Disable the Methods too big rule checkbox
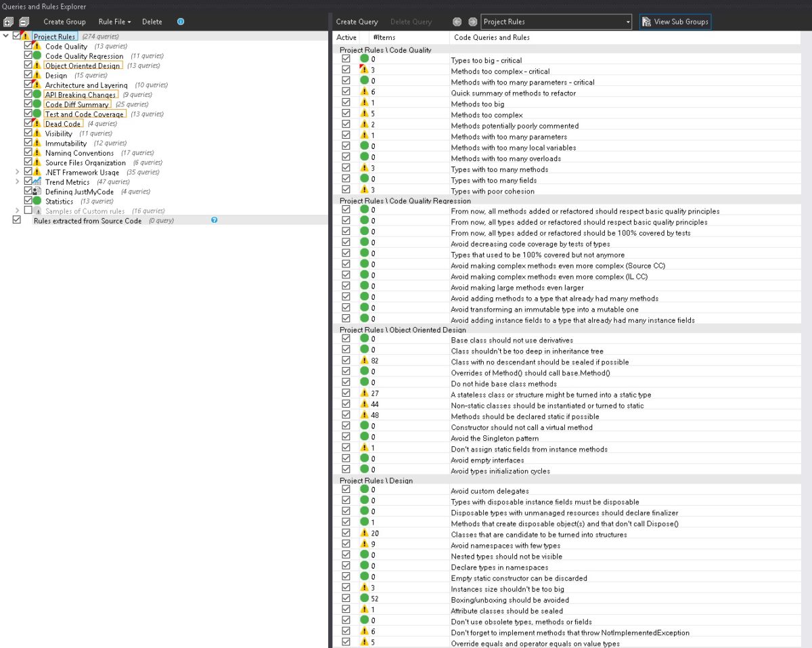The image size is (812, 648). [x=346, y=104]
